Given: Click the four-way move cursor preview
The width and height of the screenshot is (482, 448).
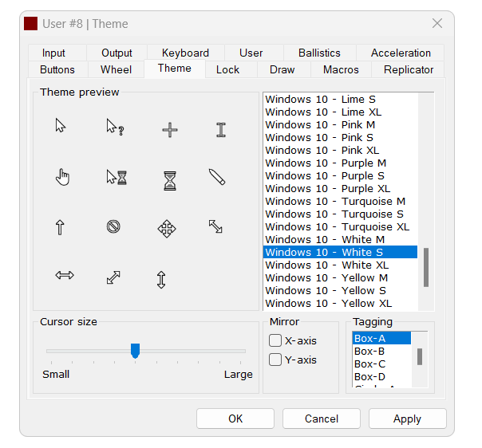Looking at the screenshot, I should coord(167,230).
